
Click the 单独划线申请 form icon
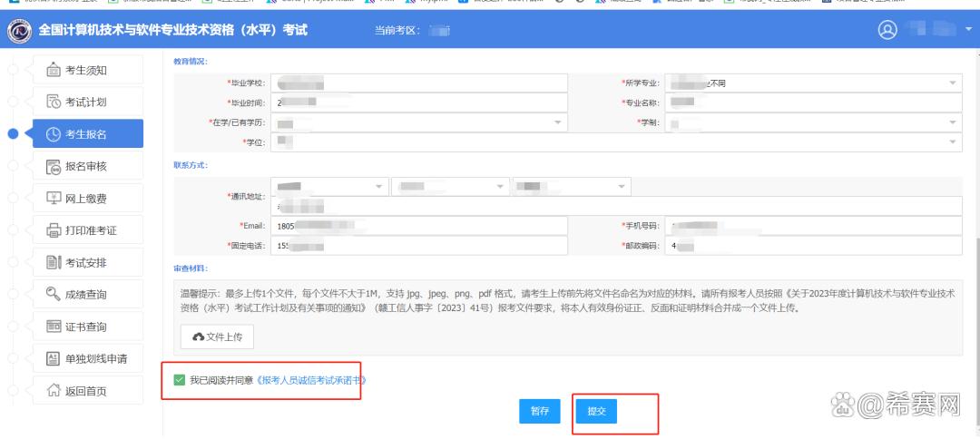[x=54, y=358]
